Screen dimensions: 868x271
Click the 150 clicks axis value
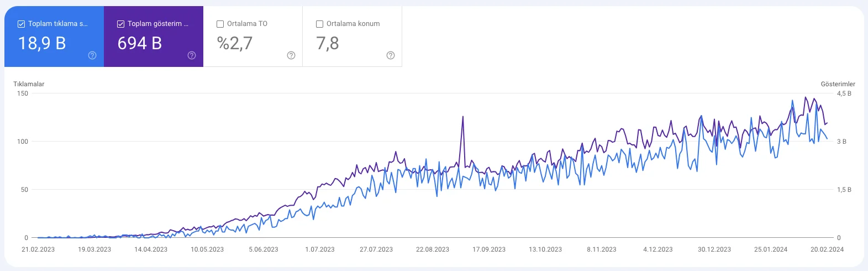(x=23, y=93)
